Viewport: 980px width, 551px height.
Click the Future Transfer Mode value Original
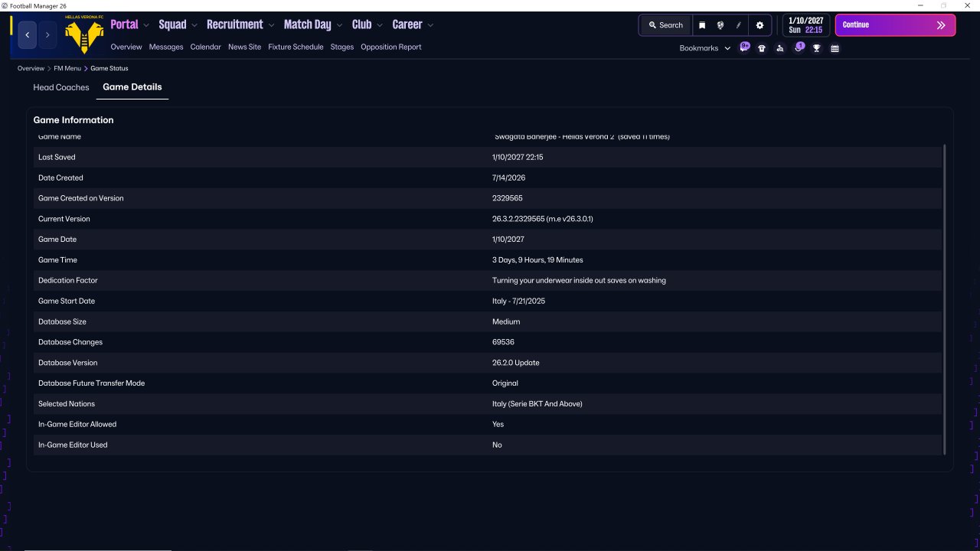[x=505, y=383]
